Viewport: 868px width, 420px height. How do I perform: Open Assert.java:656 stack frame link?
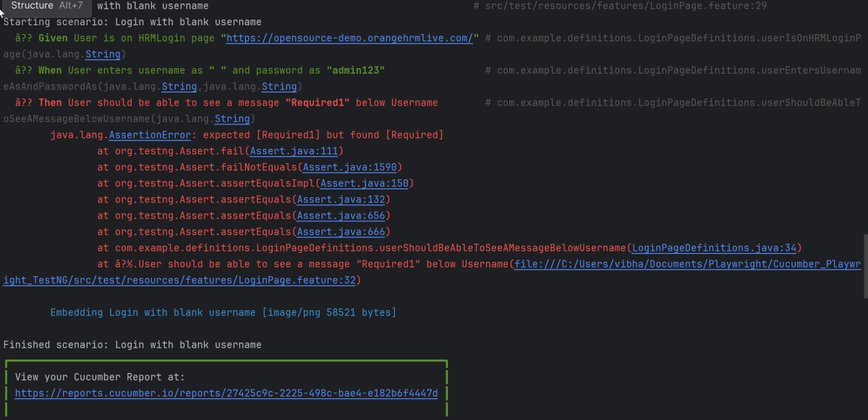(x=342, y=215)
